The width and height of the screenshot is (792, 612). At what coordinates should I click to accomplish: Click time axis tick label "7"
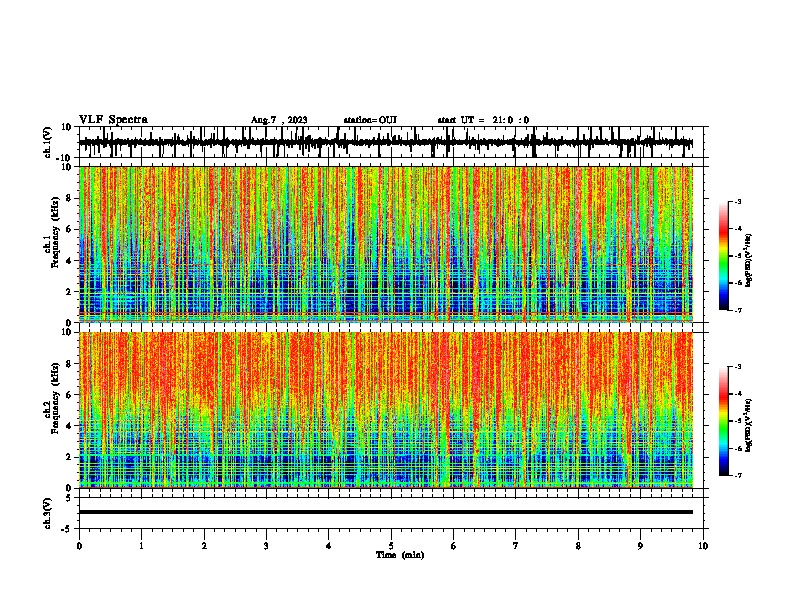[516, 546]
